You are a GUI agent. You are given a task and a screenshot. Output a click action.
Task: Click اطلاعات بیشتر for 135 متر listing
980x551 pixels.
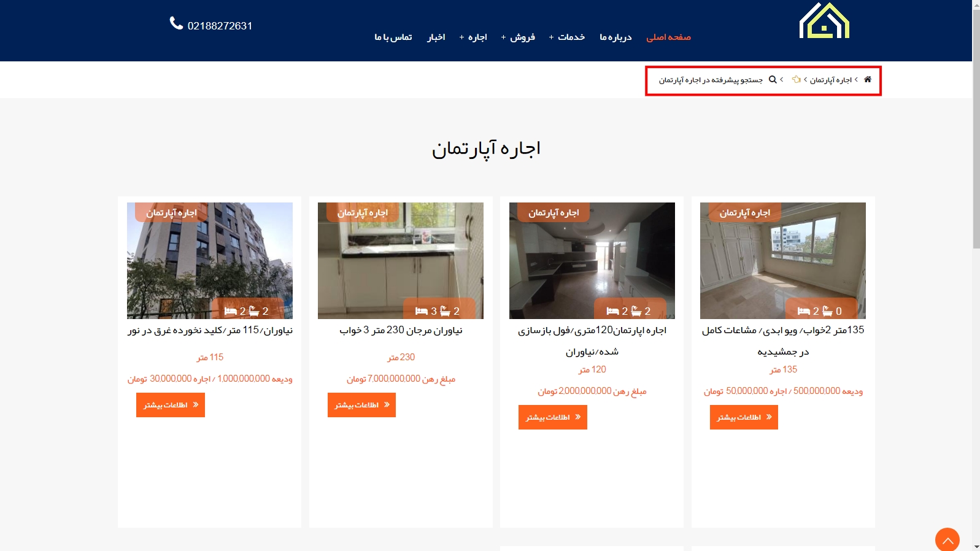point(744,417)
